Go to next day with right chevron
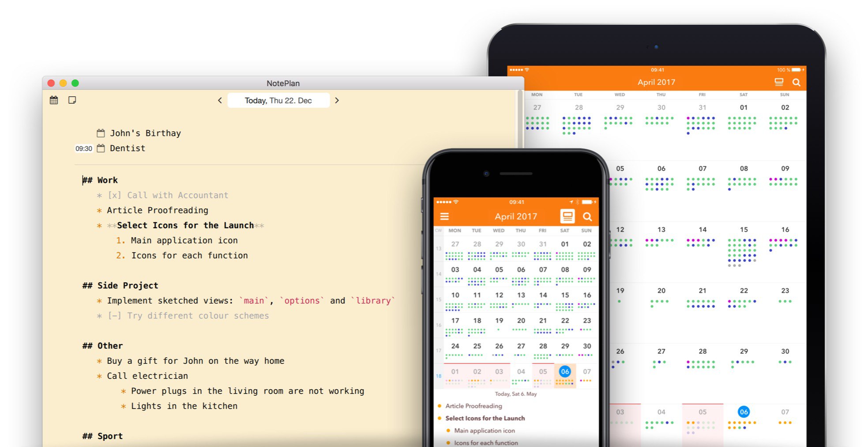 tap(337, 100)
